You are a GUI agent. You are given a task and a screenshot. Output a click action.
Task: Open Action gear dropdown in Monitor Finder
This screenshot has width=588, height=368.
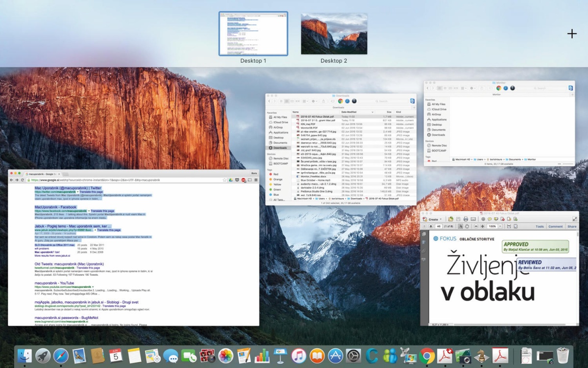point(472,88)
